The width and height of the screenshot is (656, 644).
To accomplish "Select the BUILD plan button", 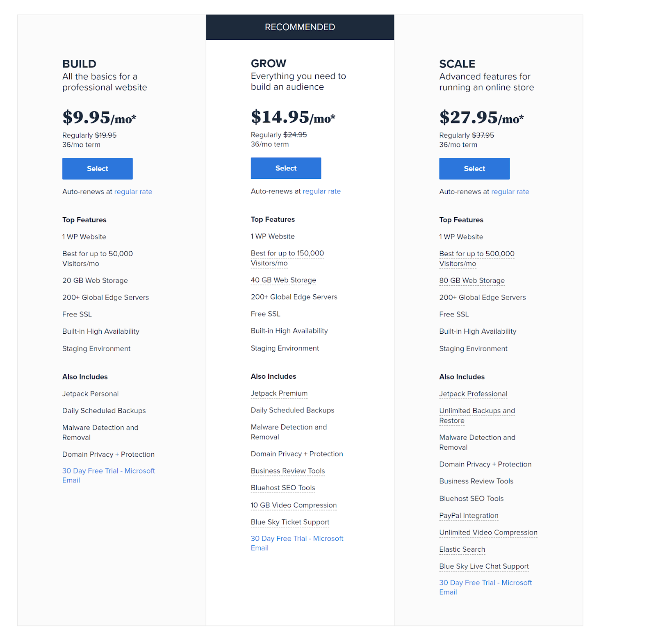I will coord(97,168).
